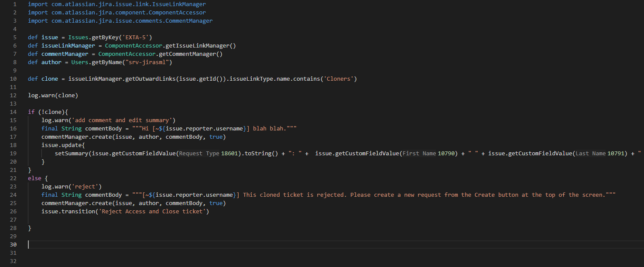This screenshot has height=267, width=644.
Task: Click line number 10 in the gutter
Action: 13,79
